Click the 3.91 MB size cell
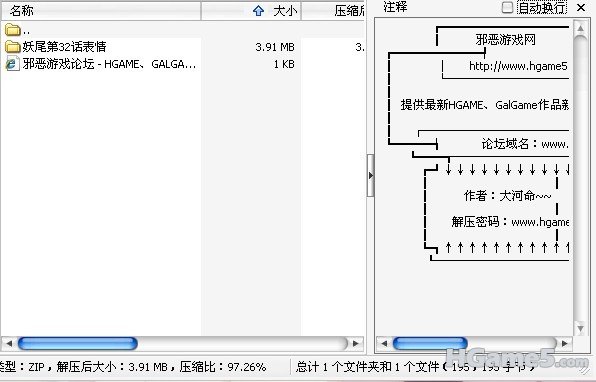596x382 pixels. click(275, 47)
